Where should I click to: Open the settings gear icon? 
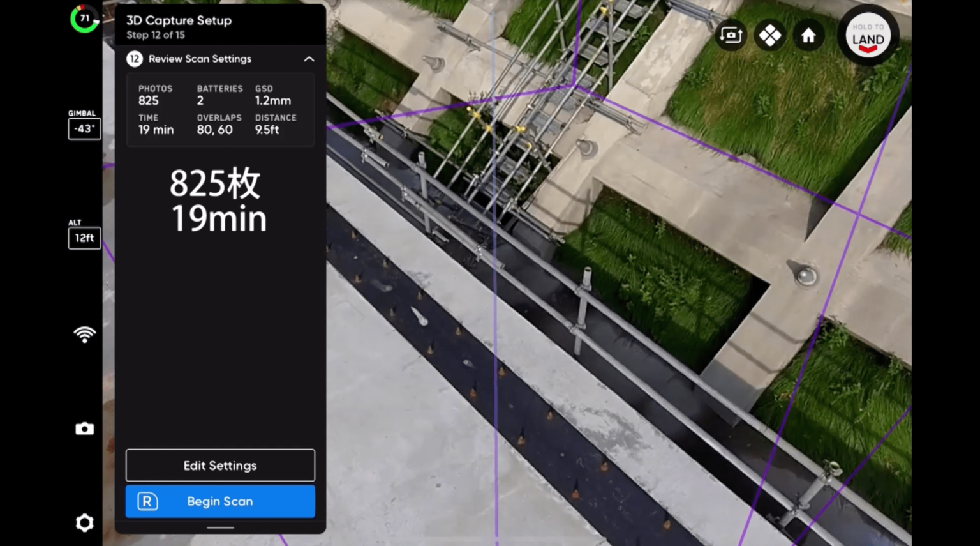(84, 522)
